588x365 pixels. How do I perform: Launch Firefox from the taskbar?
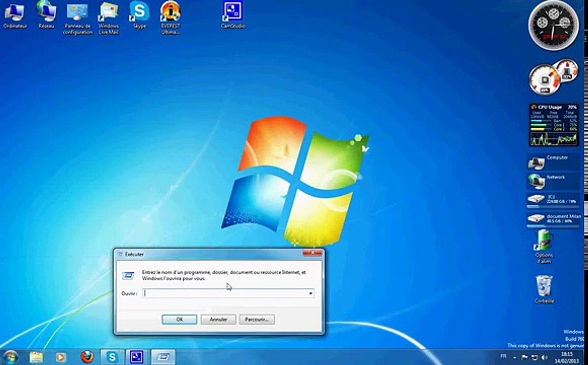point(87,357)
